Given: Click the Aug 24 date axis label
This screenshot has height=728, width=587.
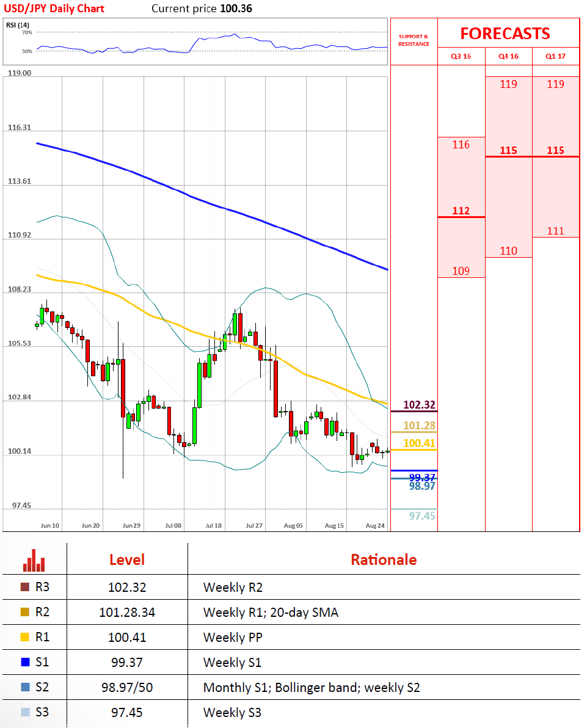Looking at the screenshot, I should click(375, 526).
